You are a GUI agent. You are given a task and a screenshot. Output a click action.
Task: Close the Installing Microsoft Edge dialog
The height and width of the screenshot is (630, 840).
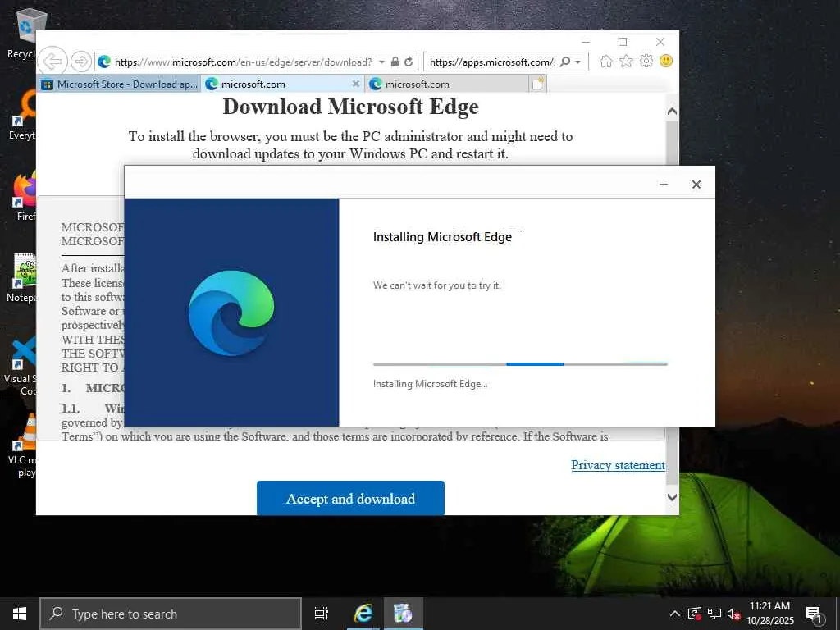pos(696,185)
